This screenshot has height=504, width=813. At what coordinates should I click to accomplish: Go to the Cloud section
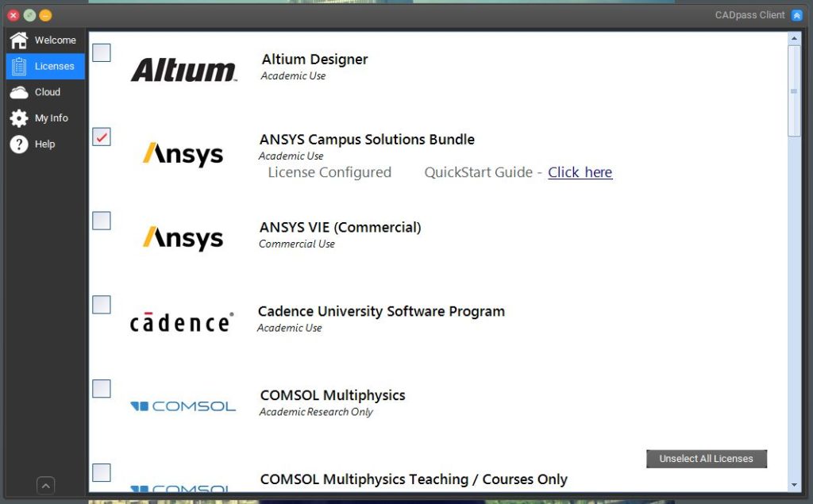(45, 92)
